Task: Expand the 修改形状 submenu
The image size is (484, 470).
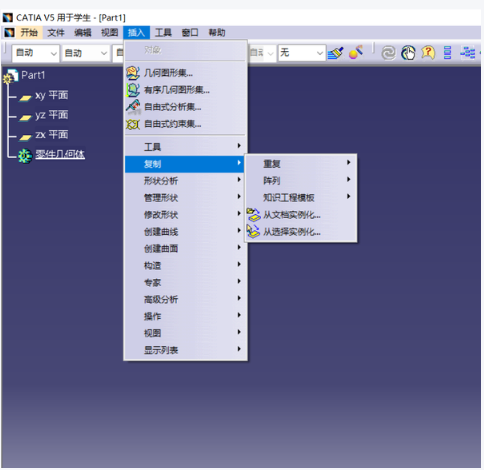Action: (185, 215)
